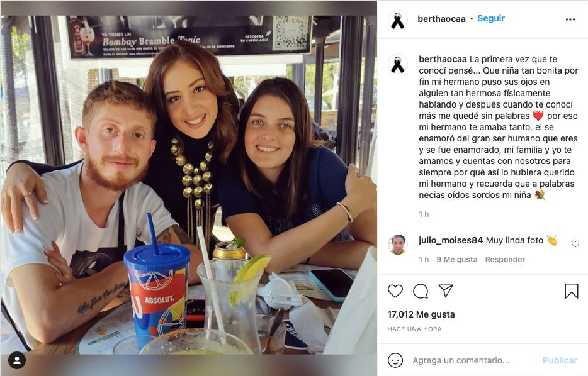Like the post with the heart icon
Viewport: 588px width, 376px height.
pos(395,291)
